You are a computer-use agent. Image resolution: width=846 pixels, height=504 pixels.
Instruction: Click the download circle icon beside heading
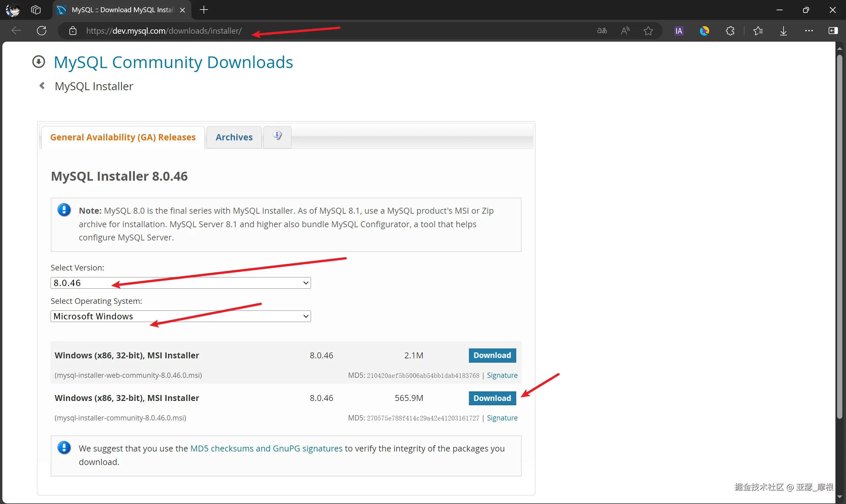click(x=39, y=62)
